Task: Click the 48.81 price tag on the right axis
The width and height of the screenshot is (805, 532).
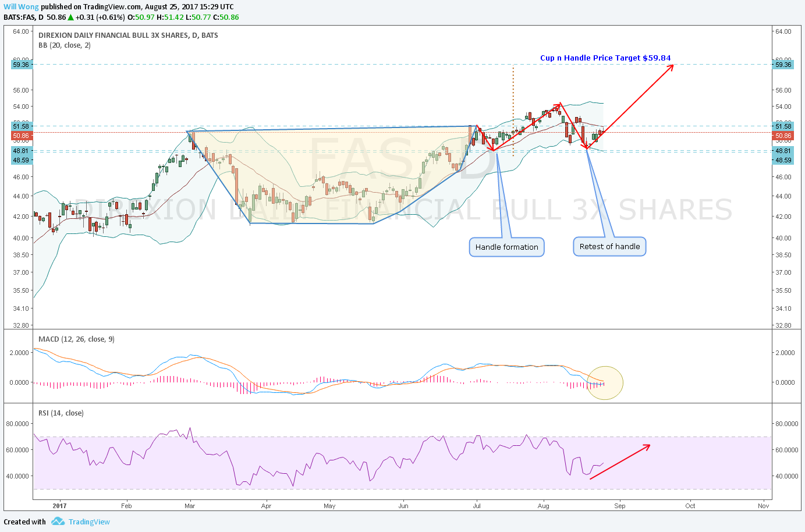Action: [x=783, y=151]
